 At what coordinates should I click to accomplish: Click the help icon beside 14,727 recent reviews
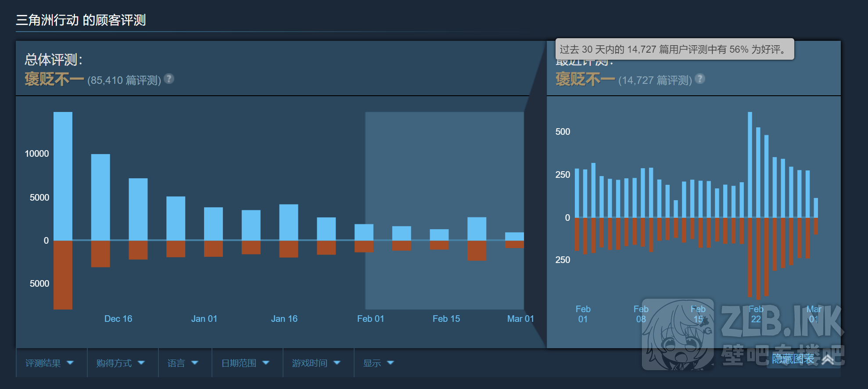pyautogui.click(x=700, y=79)
